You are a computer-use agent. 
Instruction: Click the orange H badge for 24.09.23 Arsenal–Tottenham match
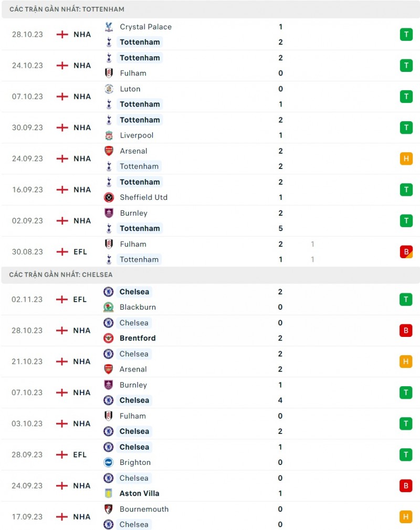tap(406, 158)
